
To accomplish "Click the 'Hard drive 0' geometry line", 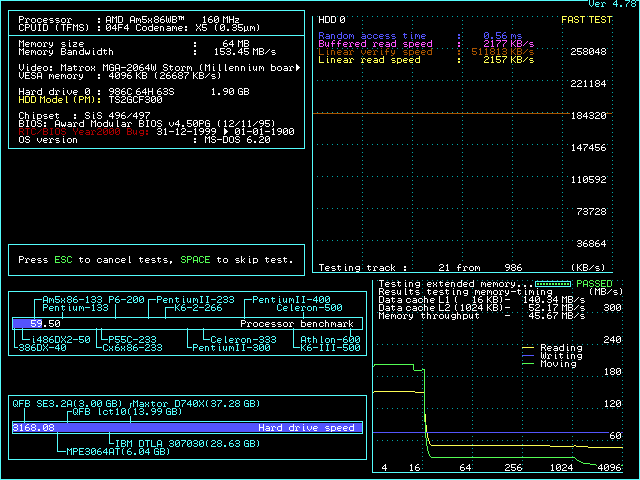I will click(x=134, y=92).
